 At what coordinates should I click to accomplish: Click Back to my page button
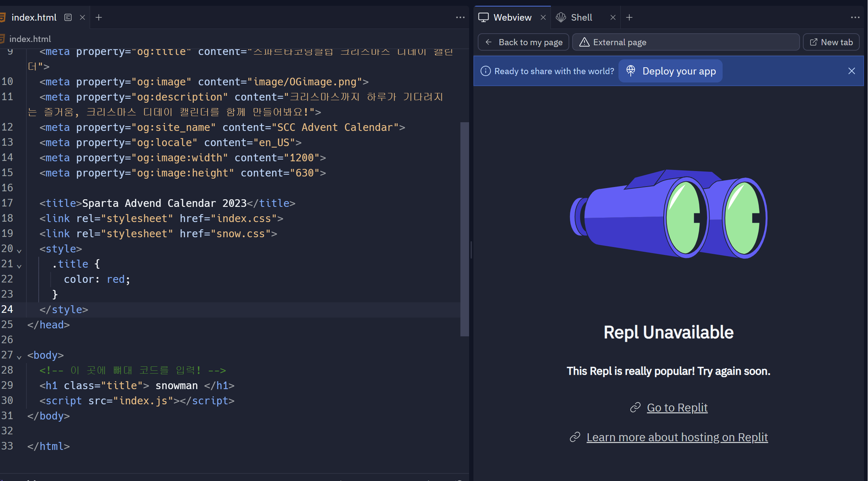click(523, 42)
